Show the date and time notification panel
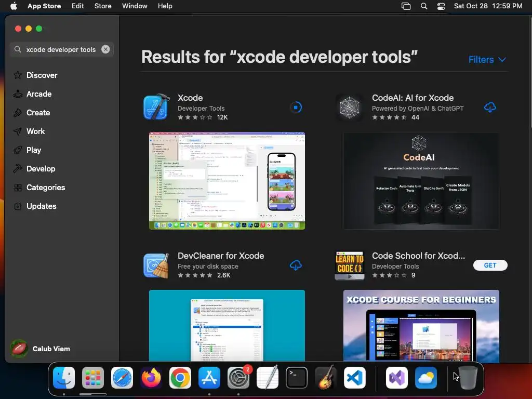Image resolution: width=532 pixels, height=399 pixels. (488, 6)
